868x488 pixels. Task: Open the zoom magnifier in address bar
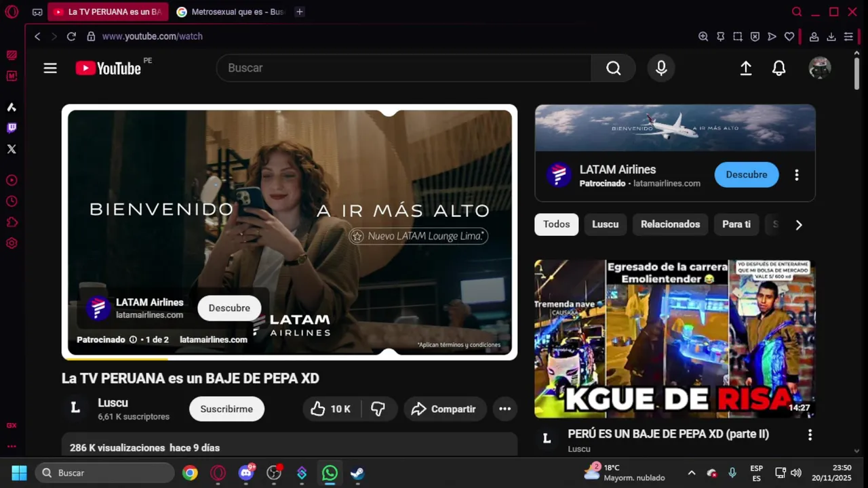(x=703, y=37)
